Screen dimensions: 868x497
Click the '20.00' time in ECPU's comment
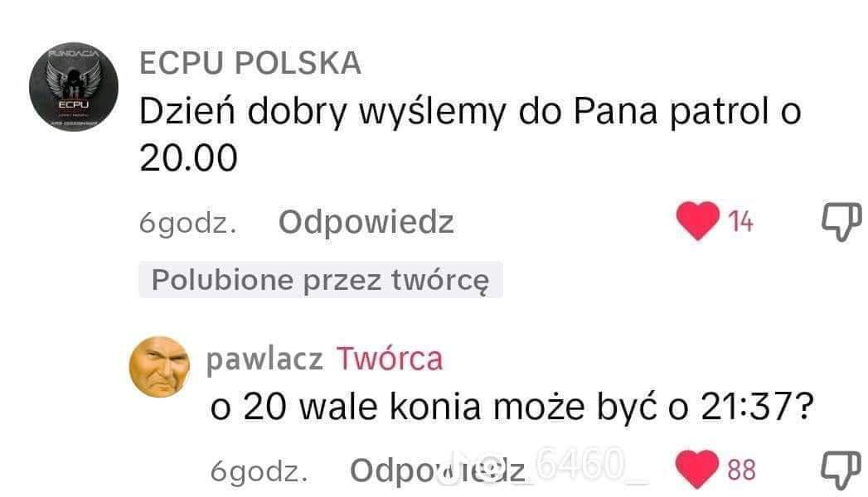point(189,158)
